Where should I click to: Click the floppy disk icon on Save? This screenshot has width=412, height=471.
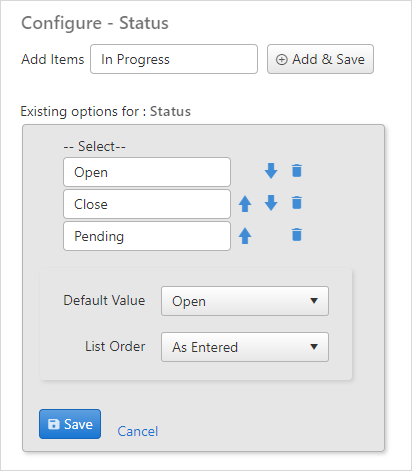click(53, 424)
